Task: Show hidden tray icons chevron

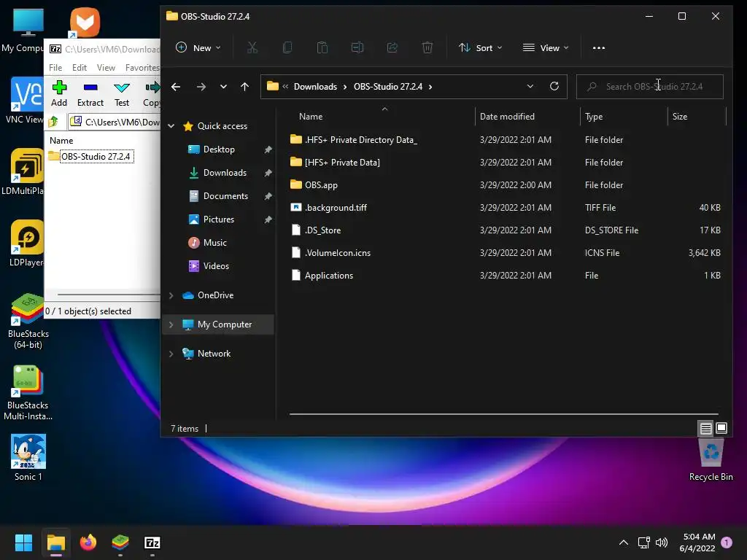Action: point(623,542)
